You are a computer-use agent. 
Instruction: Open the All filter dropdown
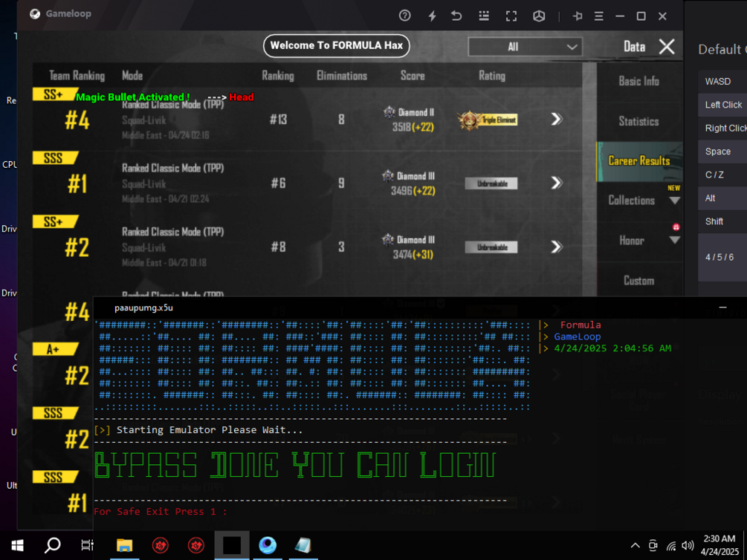pyautogui.click(x=525, y=47)
